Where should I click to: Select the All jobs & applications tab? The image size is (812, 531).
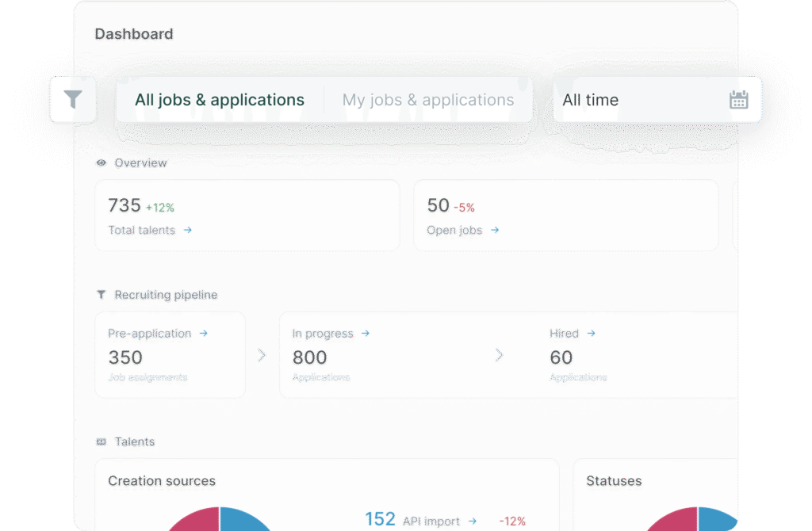220,99
